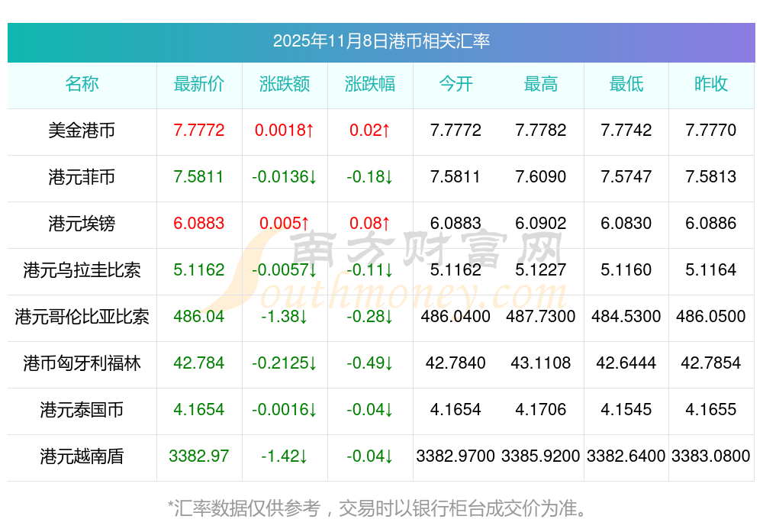
Task: Click change percent -0.11↓
Action: click(370, 270)
